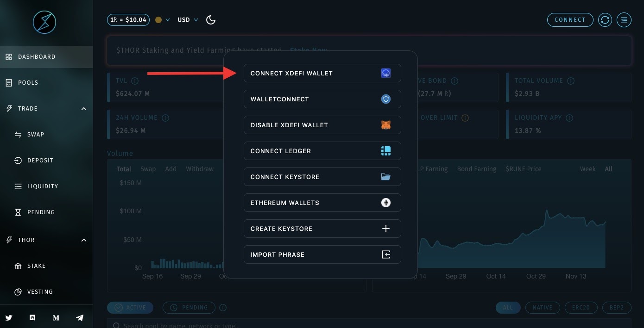Select Create Keystore option
The height and width of the screenshot is (328, 644).
coord(322,229)
